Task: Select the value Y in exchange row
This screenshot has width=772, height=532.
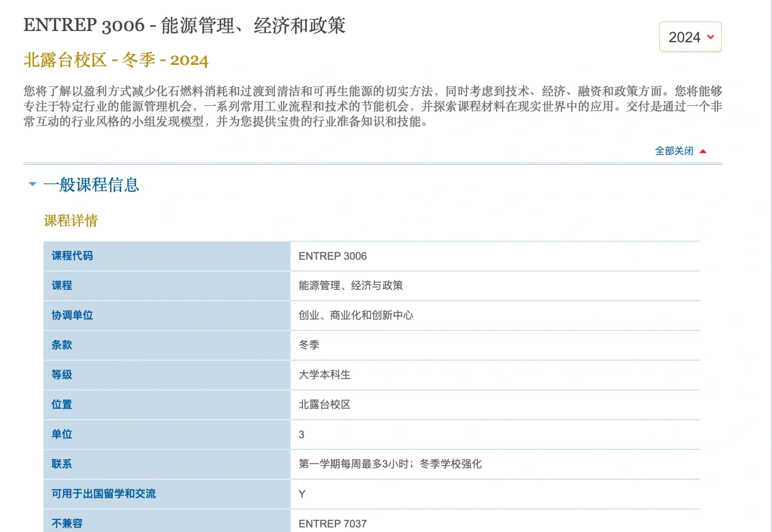Action: pyautogui.click(x=302, y=494)
